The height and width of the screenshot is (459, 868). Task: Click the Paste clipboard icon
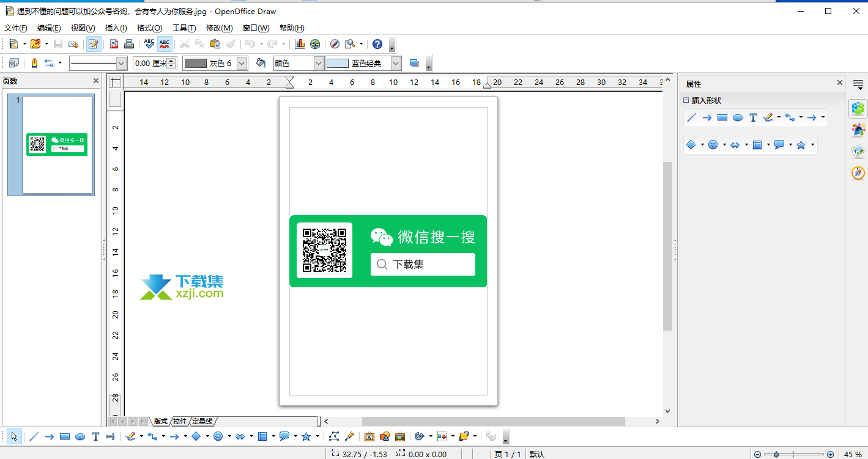[x=215, y=44]
